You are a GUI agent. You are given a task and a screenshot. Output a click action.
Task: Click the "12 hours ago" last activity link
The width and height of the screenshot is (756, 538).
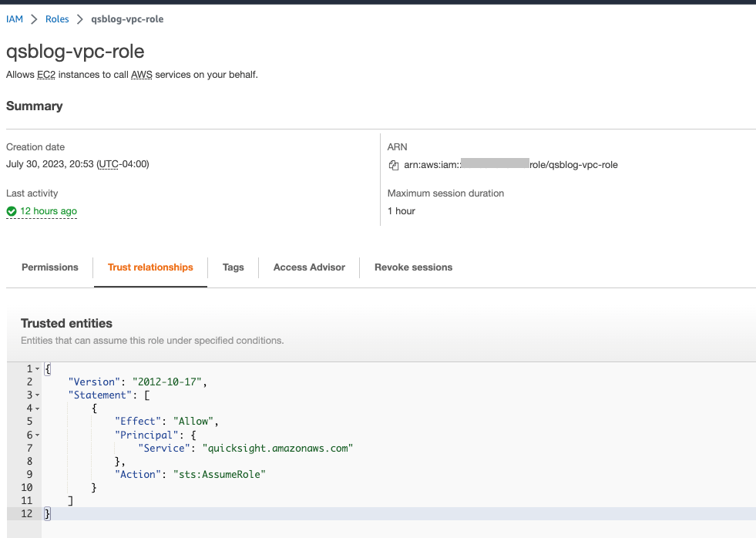pos(48,211)
